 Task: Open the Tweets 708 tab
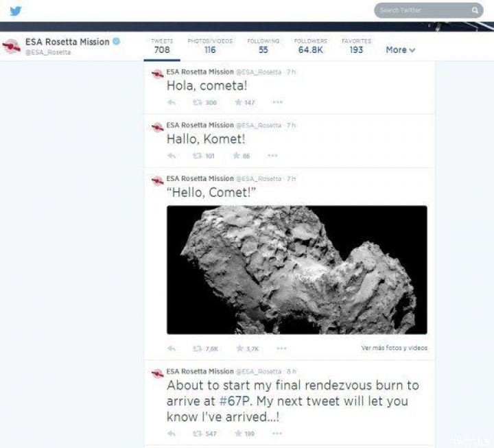point(161,46)
